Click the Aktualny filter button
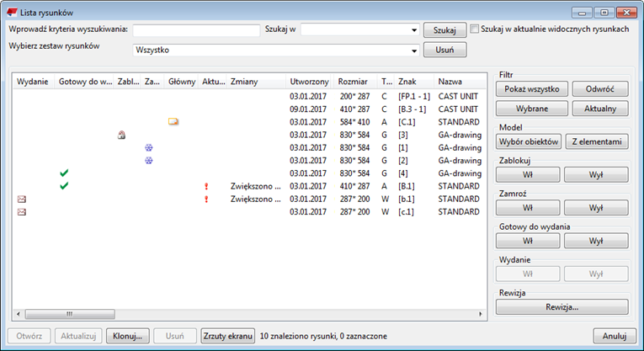 click(600, 109)
